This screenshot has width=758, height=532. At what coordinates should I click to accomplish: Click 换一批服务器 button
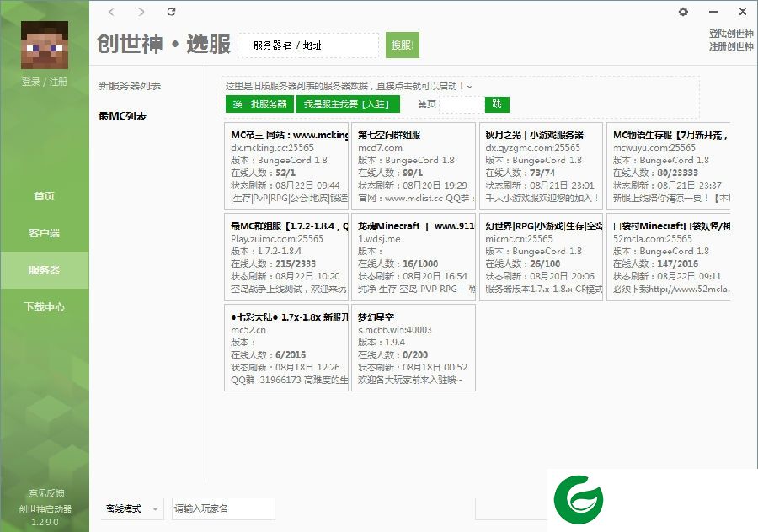pos(259,104)
